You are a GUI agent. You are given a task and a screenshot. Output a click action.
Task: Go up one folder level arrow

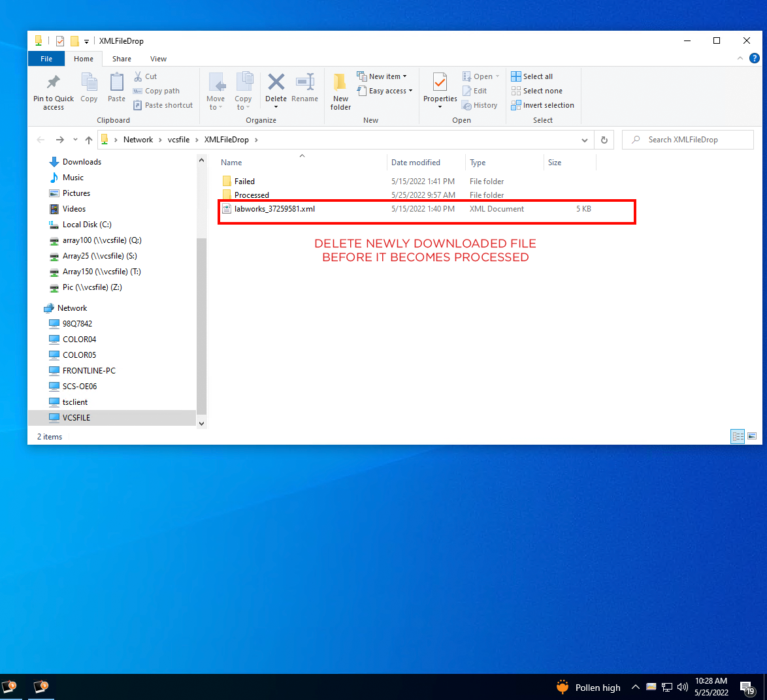pyautogui.click(x=89, y=140)
